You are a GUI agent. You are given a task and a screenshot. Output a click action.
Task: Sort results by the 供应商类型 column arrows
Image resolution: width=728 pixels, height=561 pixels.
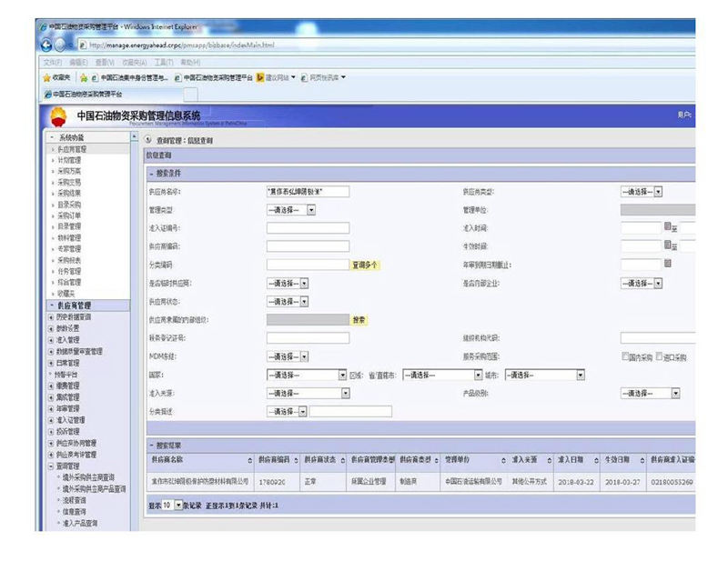coord(437,460)
